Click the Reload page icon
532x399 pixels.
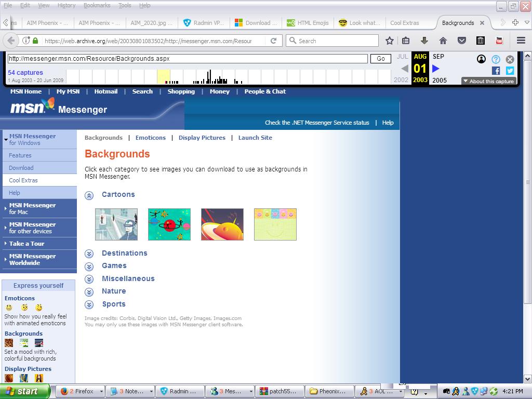[273, 41]
